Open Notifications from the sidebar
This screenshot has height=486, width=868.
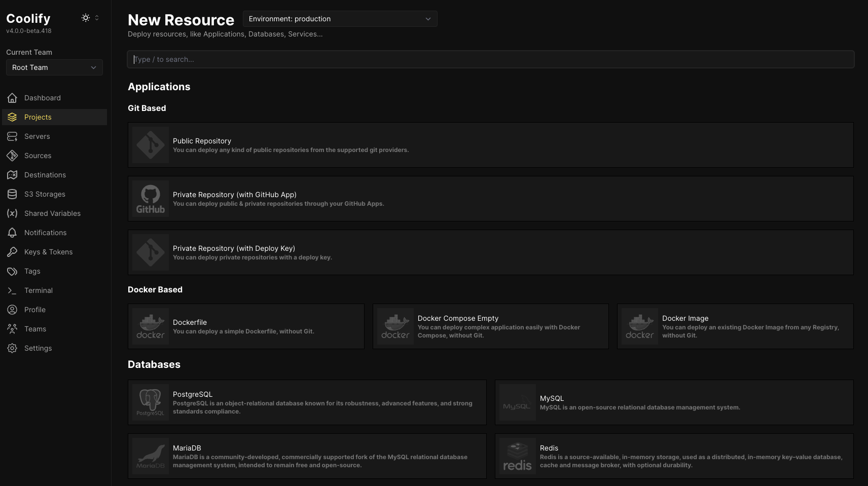click(x=54, y=233)
